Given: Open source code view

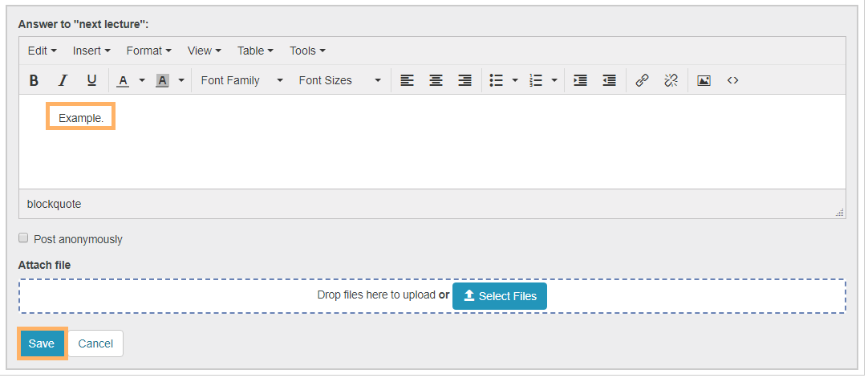Looking at the screenshot, I should pos(732,80).
